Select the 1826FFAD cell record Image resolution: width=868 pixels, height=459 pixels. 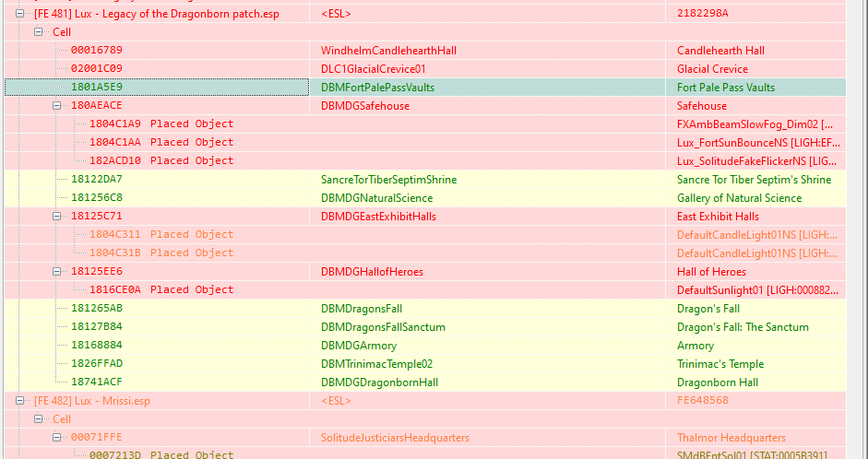coord(96,363)
